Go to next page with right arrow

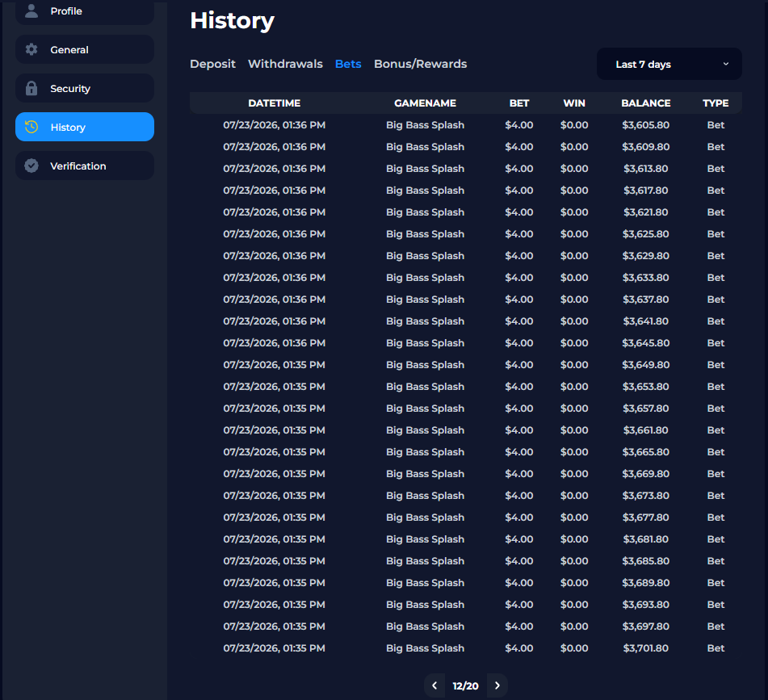497,685
